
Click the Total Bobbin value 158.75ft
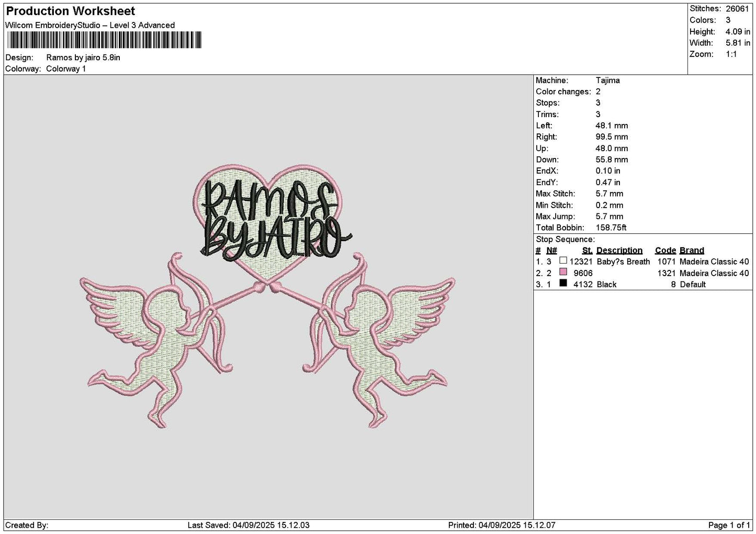(x=611, y=228)
